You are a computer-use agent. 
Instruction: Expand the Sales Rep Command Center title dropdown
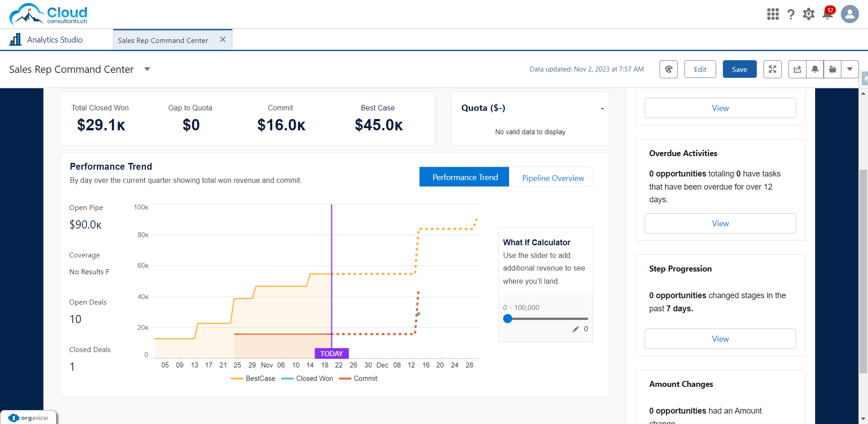click(147, 69)
